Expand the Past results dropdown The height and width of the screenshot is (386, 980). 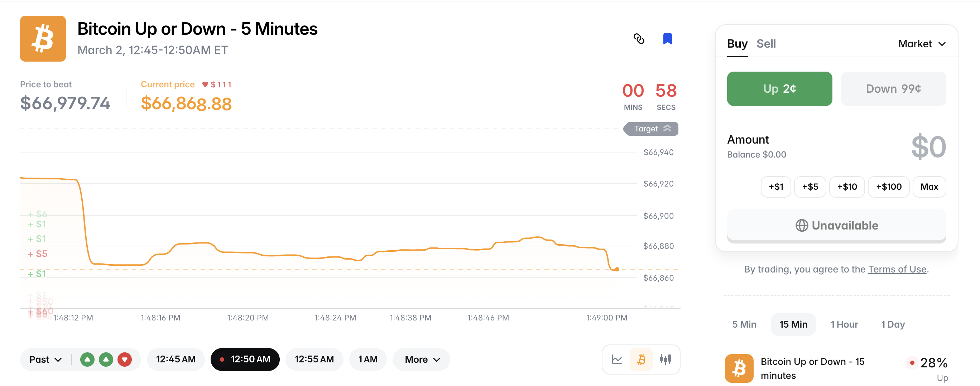45,360
